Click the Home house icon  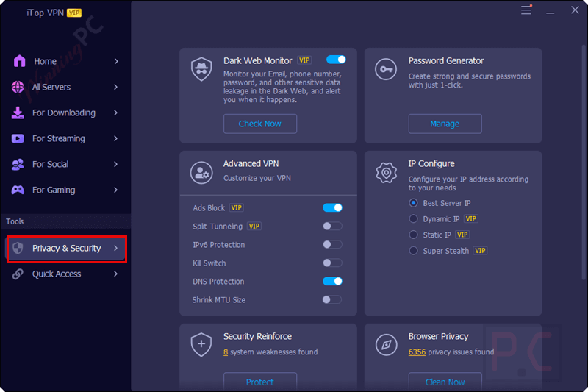19,61
